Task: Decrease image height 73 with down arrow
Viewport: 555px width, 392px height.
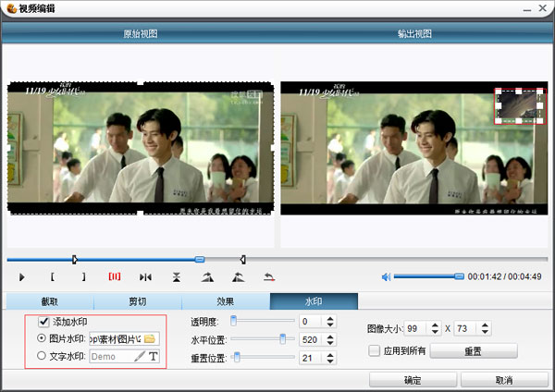Action: [x=485, y=332]
